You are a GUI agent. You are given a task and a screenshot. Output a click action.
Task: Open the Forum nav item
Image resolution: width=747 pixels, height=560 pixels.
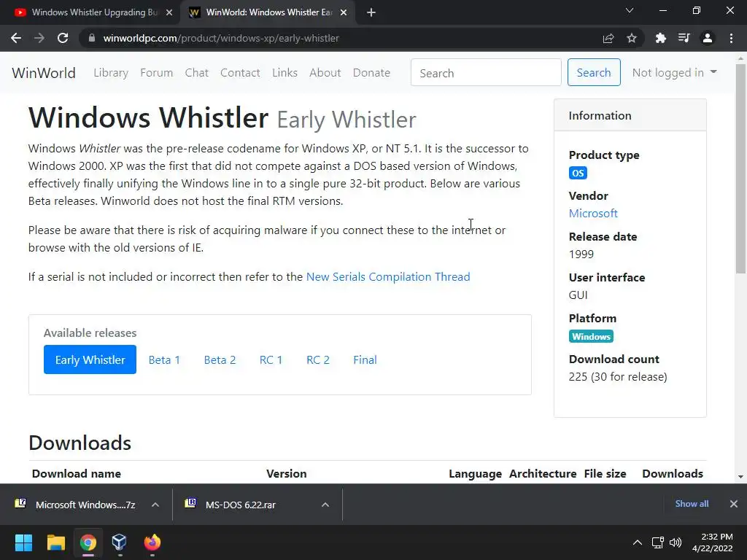[x=156, y=73]
